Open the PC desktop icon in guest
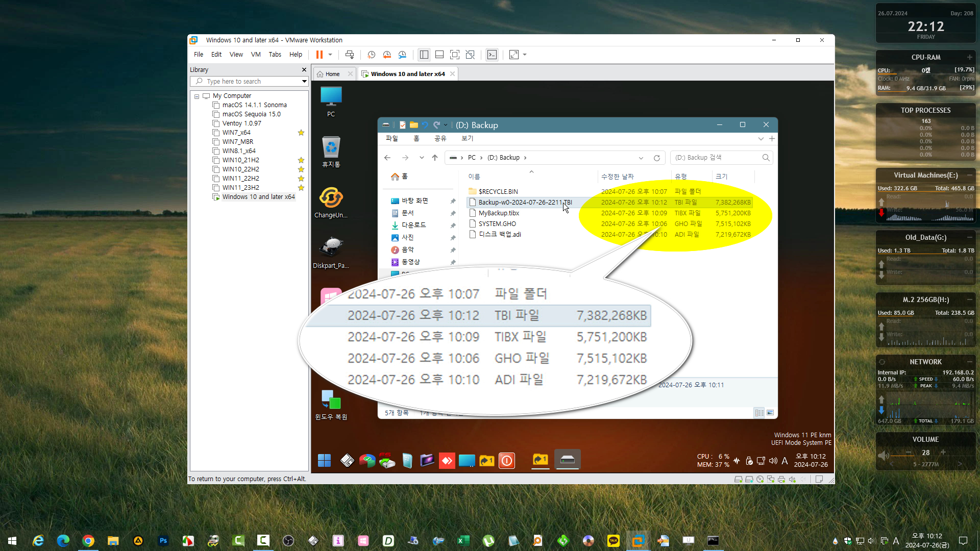This screenshot has height=551, width=980. (x=331, y=102)
